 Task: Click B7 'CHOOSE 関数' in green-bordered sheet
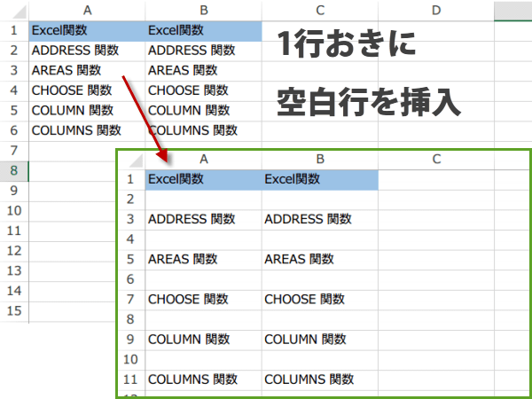pos(320,300)
